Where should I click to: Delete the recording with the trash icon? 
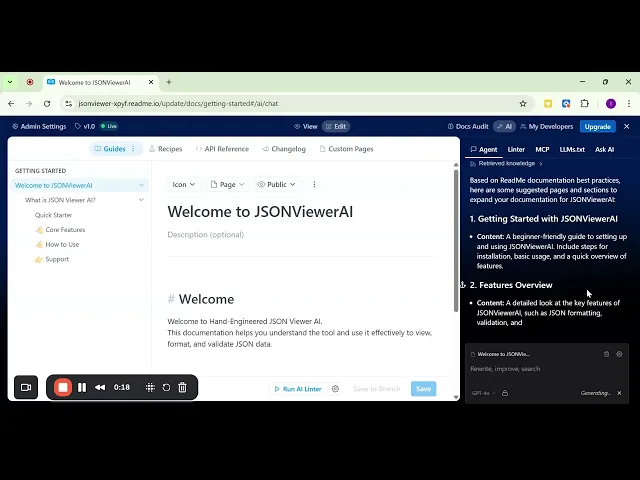[x=182, y=387]
